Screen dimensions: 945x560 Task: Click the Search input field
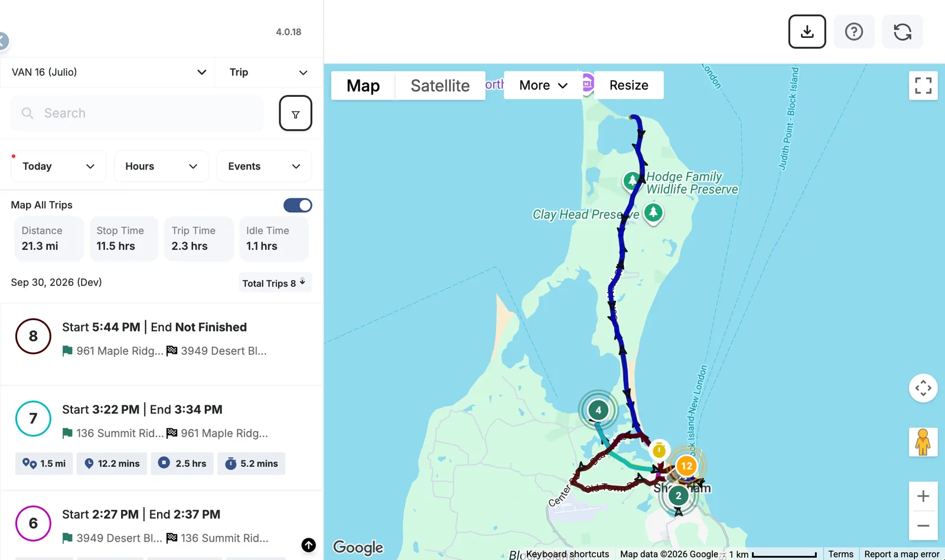point(137,113)
